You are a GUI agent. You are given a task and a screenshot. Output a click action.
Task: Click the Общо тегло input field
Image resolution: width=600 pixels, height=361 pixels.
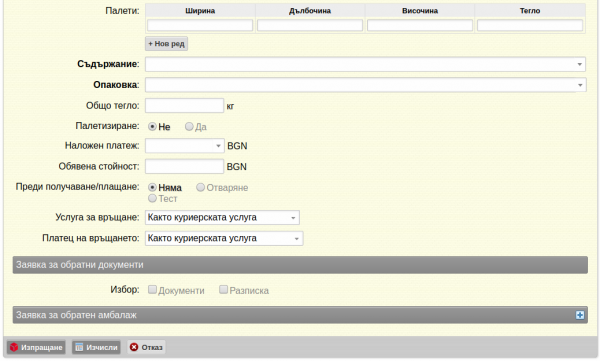184,106
